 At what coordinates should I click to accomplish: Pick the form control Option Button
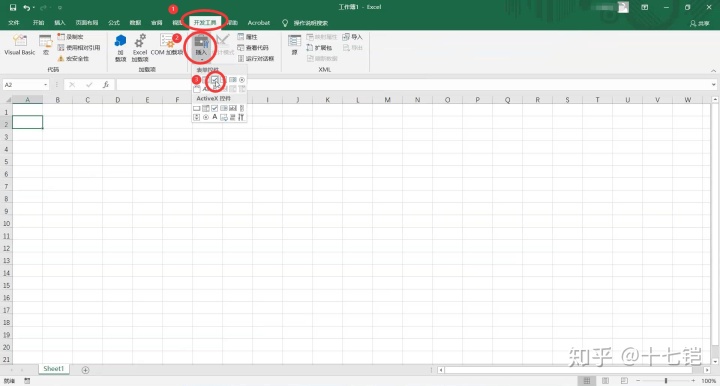(242, 80)
